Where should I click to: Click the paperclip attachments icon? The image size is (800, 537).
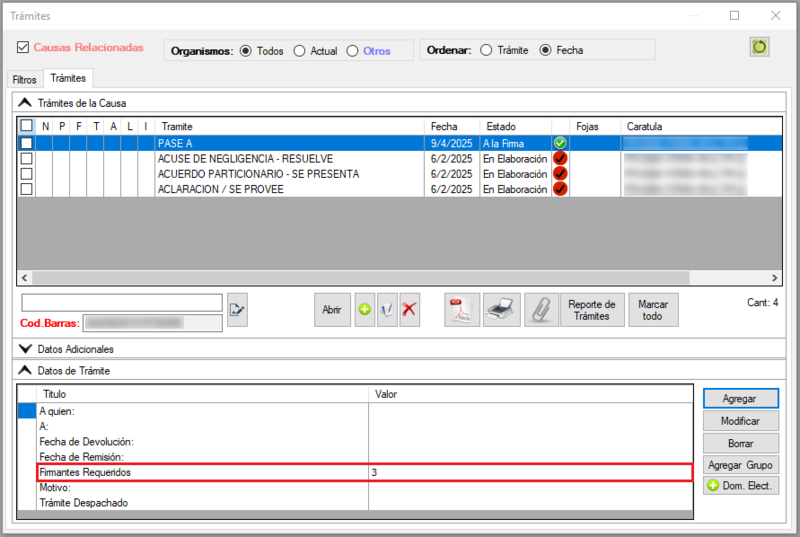click(541, 310)
